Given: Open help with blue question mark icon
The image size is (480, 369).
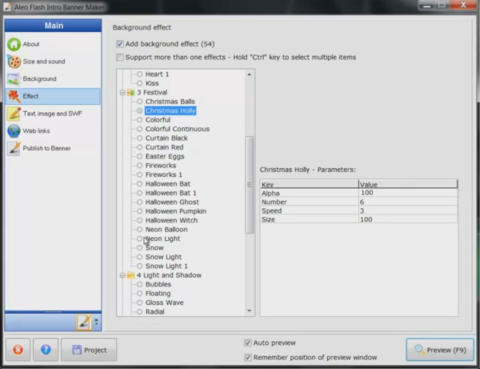Looking at the screenshot, I should pos(46,350).
